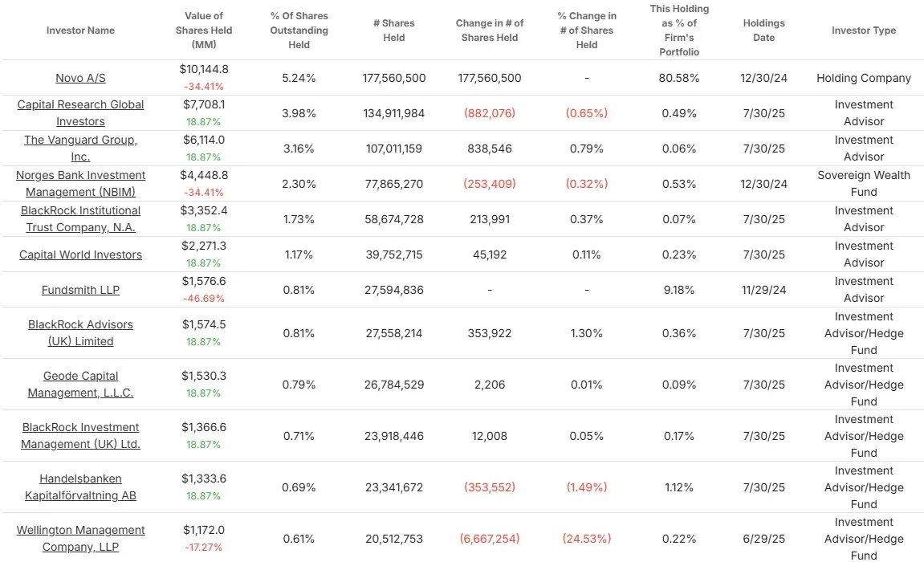Open BlackRock Investment Management (UK) Ltd. link

click(80, 435)
